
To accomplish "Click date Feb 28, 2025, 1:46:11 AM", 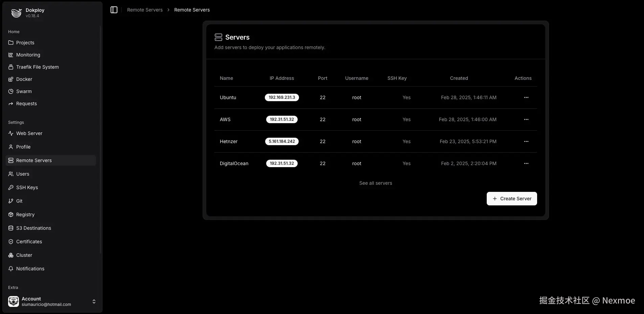I will click(469, 97).
